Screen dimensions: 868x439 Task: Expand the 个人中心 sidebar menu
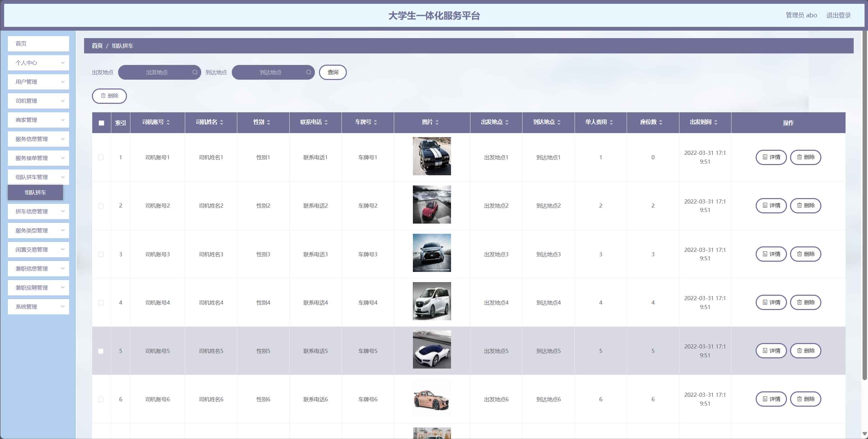(38, 63)
